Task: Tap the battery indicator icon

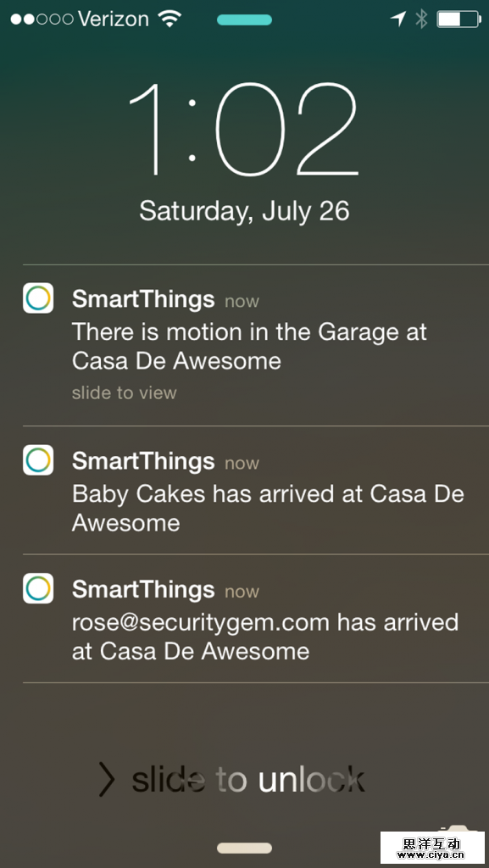Action: coord(458,19)
